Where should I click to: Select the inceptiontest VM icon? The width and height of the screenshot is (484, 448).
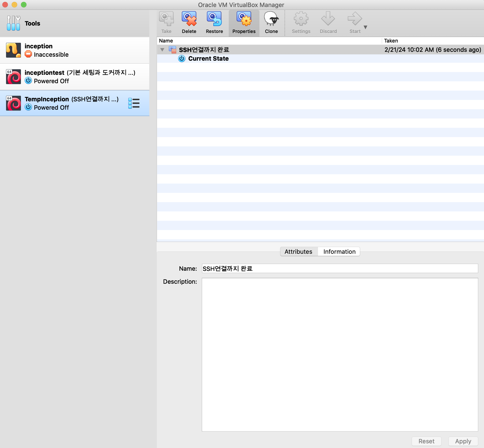point(13,77)
